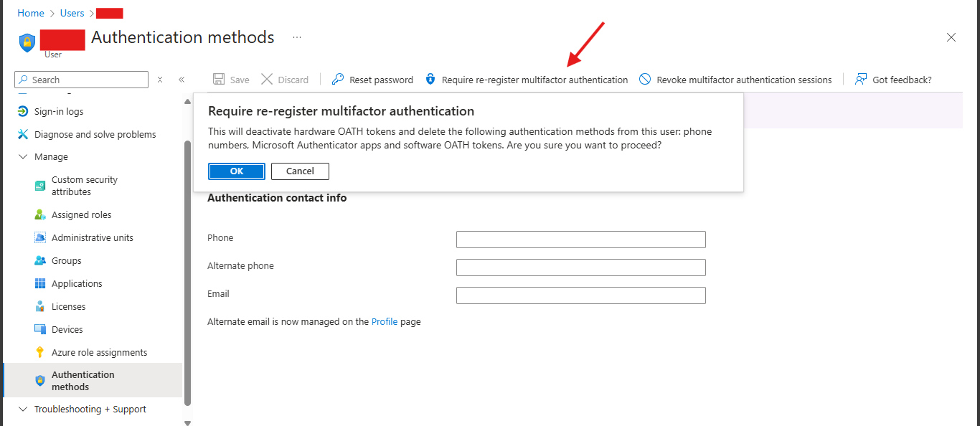Viewport: 980px width, 426px height.
Task: Collapse the Manage section chevron
Action: tap(22, 156)
